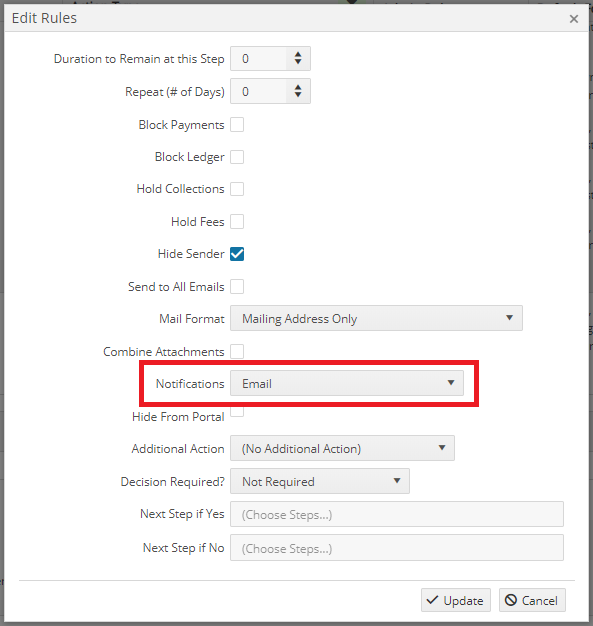The width and height of the screenshot is (593, 626).
Task: Increase Duration to Remain at this Step
Action: [x=298, y=54]
